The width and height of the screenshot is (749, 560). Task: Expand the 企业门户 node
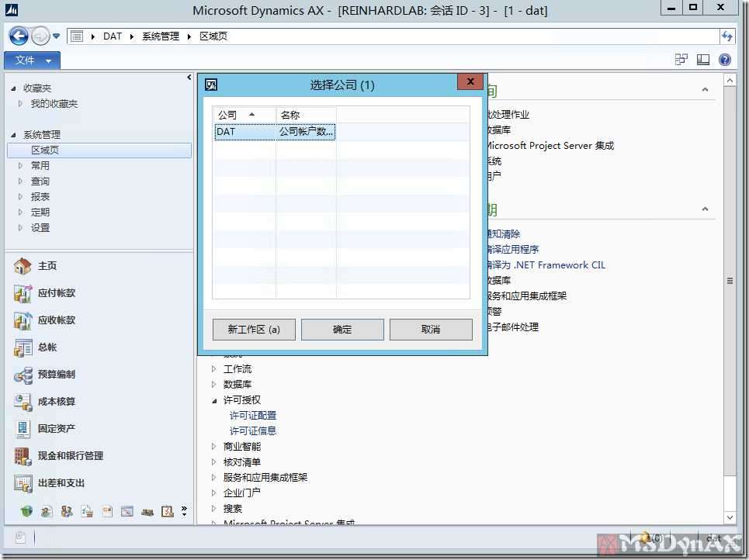pos(214,493)
